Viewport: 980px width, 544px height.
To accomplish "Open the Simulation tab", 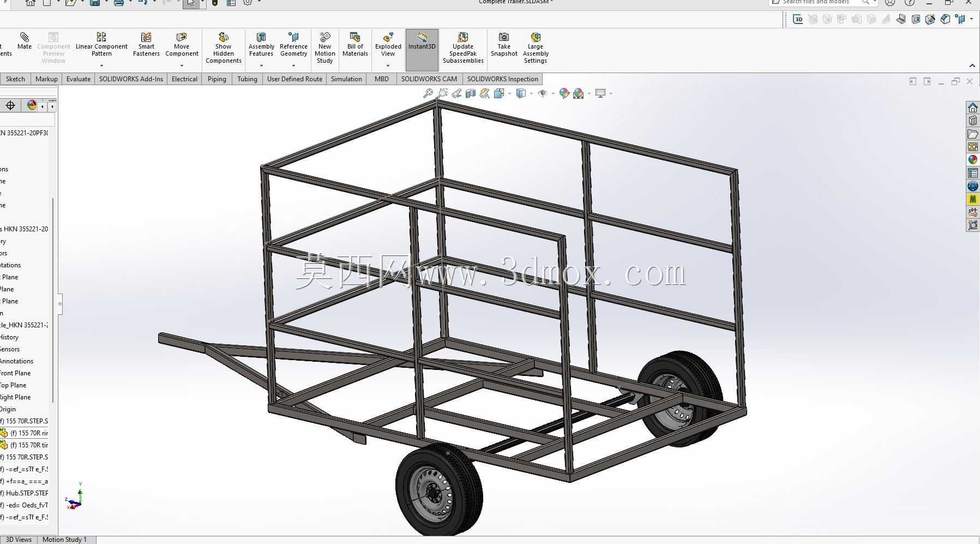I will click(x=346, y=79).
